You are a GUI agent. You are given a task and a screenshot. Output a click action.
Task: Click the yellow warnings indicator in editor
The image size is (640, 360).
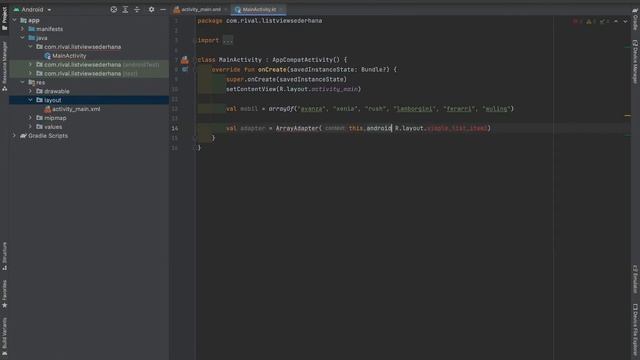tap(591, 21)
